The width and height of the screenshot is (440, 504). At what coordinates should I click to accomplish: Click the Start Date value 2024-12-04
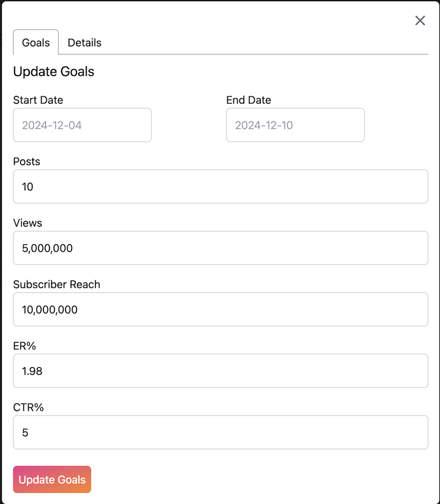(x=82, y=125)
